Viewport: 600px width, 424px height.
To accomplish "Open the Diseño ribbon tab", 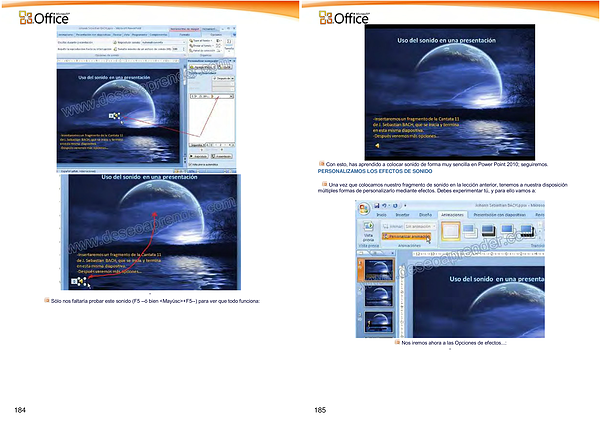I will pos(425,214).
